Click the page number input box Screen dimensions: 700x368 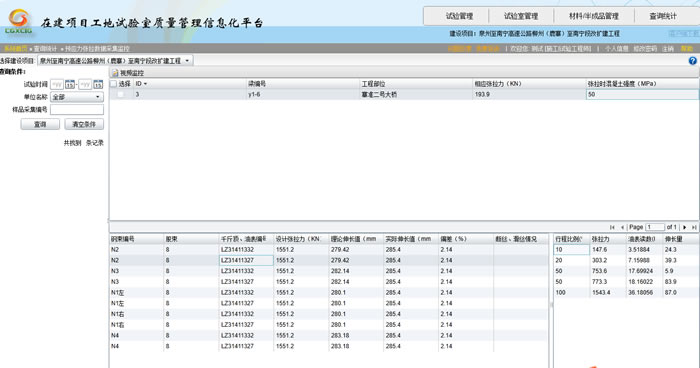click(x=655, y=227)
